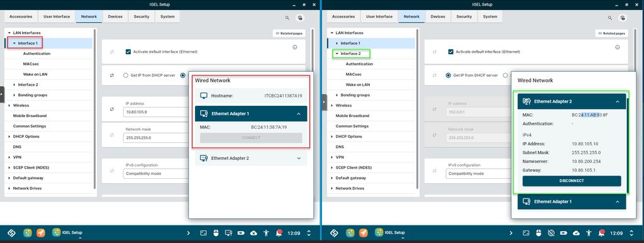Click the DISCONNECT button for Ethernet Adapter 2
The width and height of the screenshot is (644, 243).
coord(572,181)
